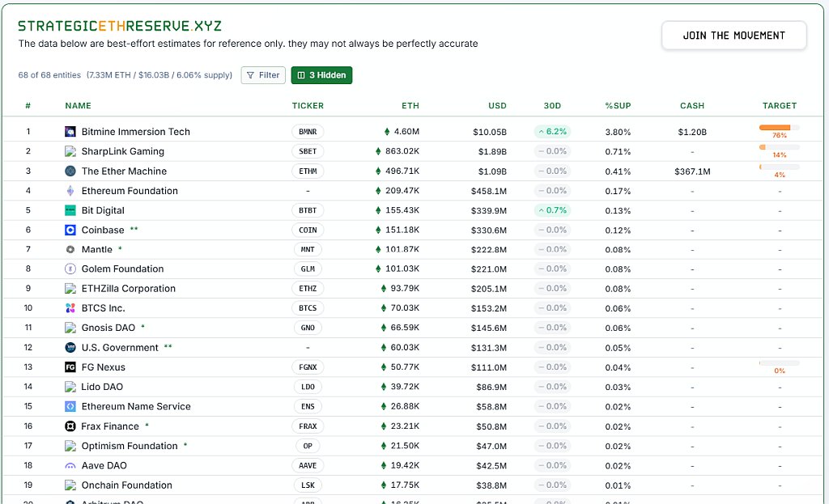This screenshot has width=829, height=504.
Task: Click the Bitmine Immersion Tech logo icon
Action: click(70, 132)
